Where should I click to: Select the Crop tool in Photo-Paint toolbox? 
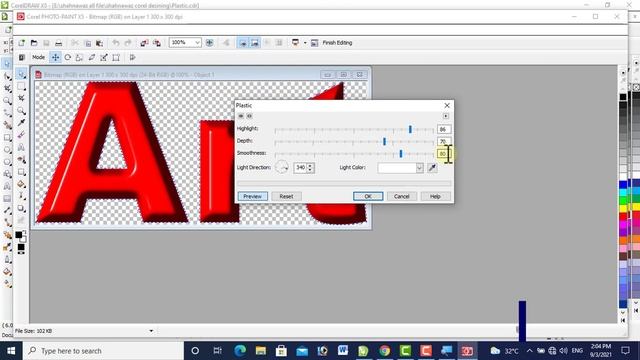tap(21, 98)
